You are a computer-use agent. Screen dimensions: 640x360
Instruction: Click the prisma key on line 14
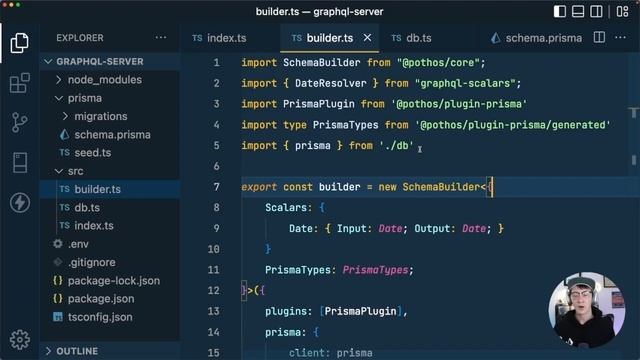pos(283,332)
